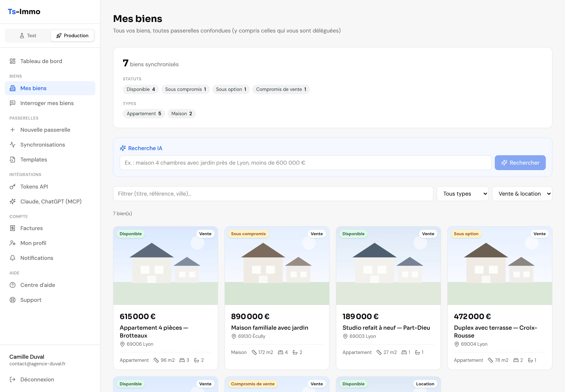Go to Synchronisations in the sidebar
565x392 pixels.
coord(50,145)
